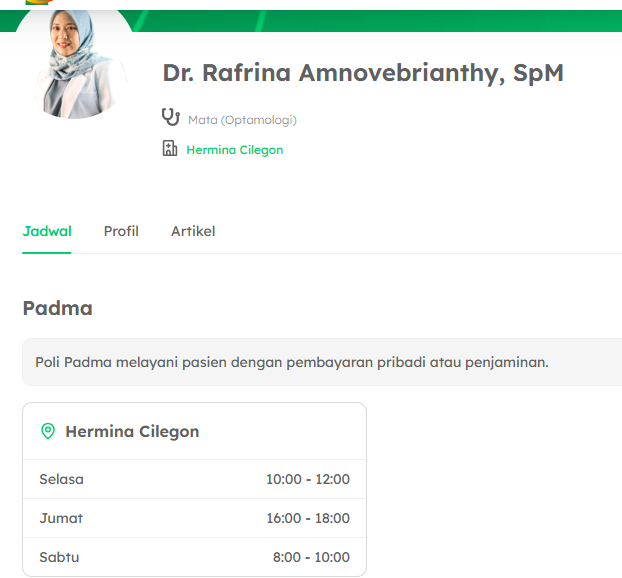Click the Padma section heading
The image size is (622, 578).
[x=57, y=308]
